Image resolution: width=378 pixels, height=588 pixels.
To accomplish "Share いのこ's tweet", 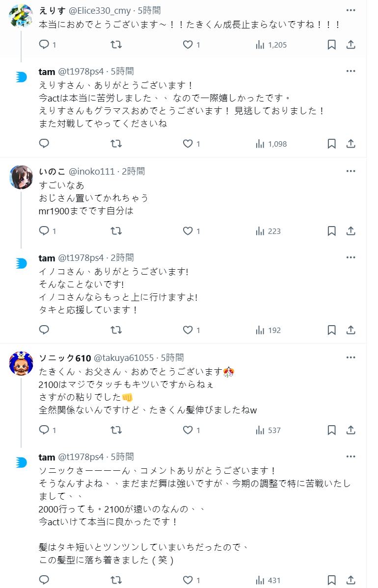I will 351,231.
